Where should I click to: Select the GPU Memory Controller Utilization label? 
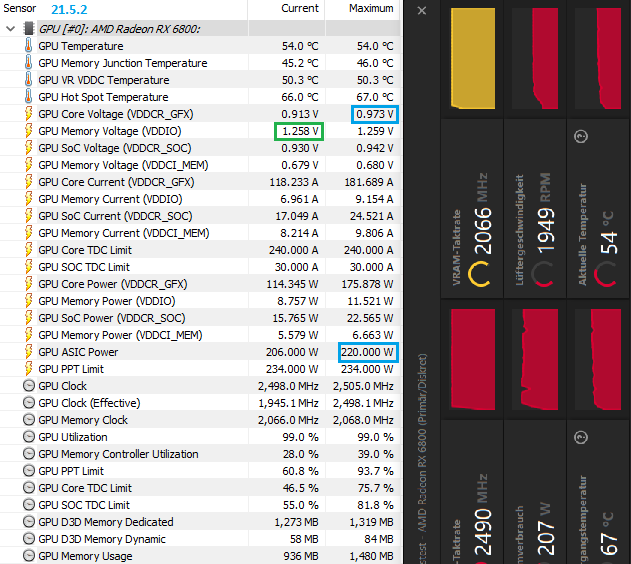click(118, 454)
